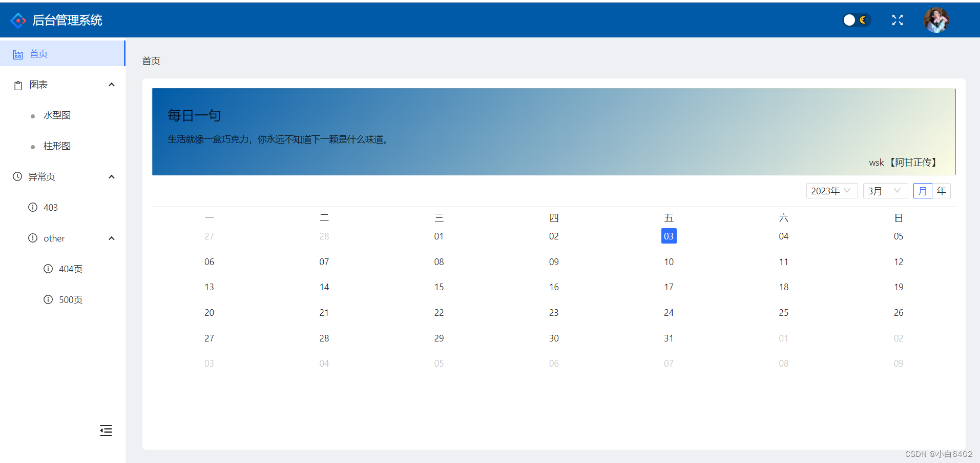Open the 水型图 page
The image size is (980, 463).
click(57, 115)
